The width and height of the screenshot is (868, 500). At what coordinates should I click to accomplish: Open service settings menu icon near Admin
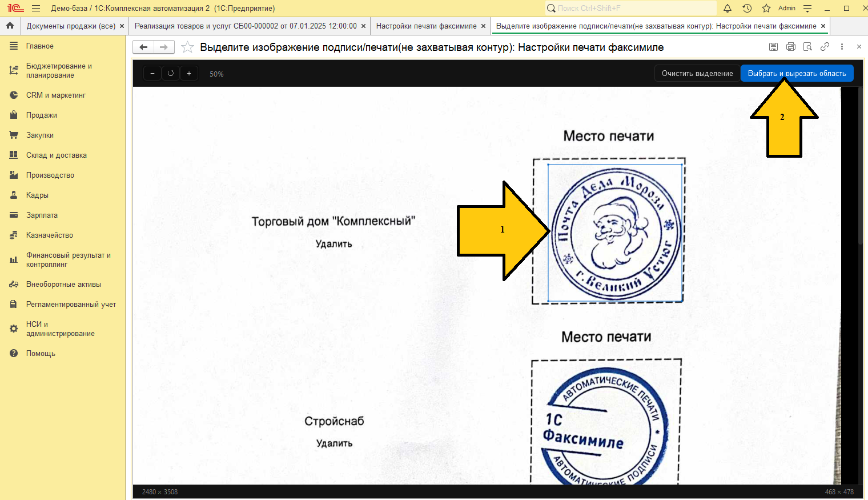(807, 9)
